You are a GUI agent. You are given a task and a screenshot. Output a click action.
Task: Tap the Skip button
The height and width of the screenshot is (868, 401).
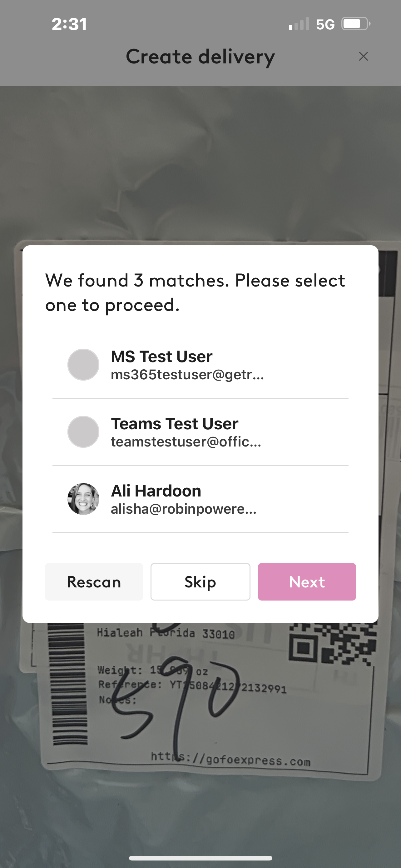[x=200, y=582]
